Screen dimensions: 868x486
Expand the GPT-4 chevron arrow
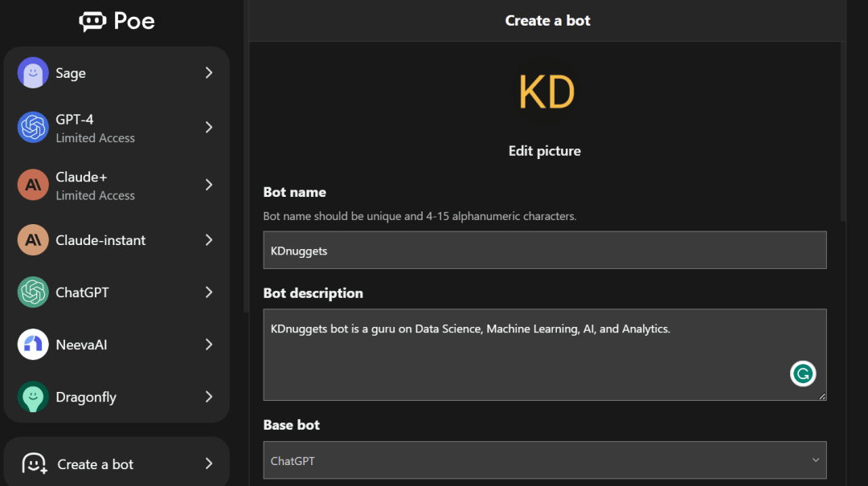[209, 127]
